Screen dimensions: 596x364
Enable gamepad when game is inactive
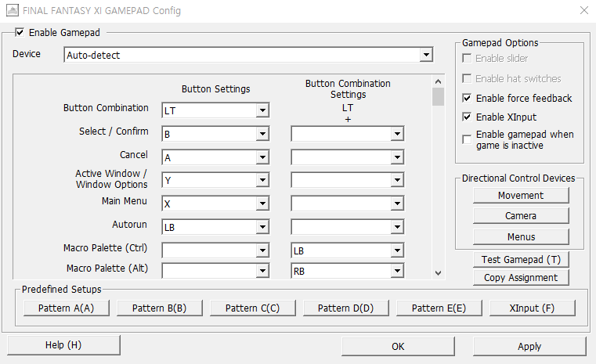coord(467,139)
